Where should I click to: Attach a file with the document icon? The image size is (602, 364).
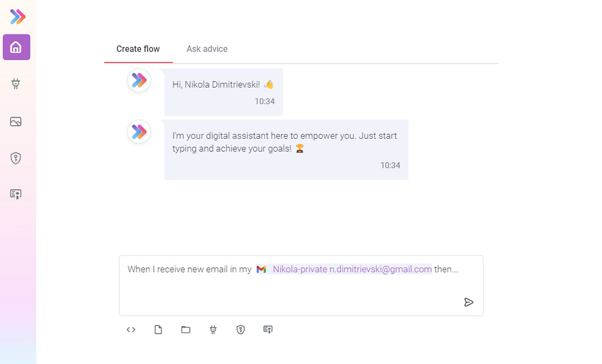158,330
